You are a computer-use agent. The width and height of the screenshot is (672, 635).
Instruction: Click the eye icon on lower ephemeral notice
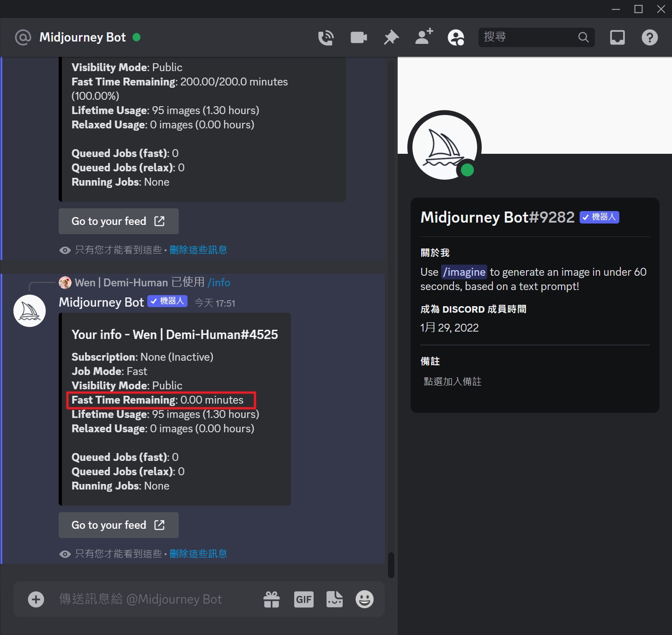[65, 554]
